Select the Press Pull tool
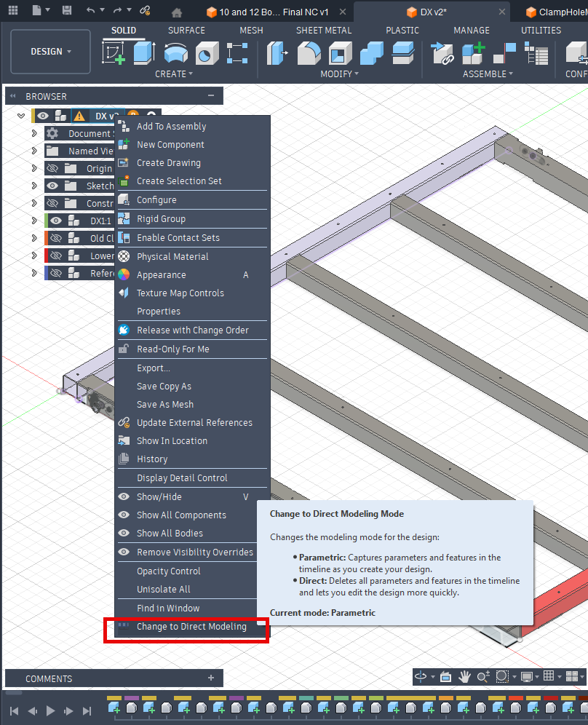 [277, 52]
